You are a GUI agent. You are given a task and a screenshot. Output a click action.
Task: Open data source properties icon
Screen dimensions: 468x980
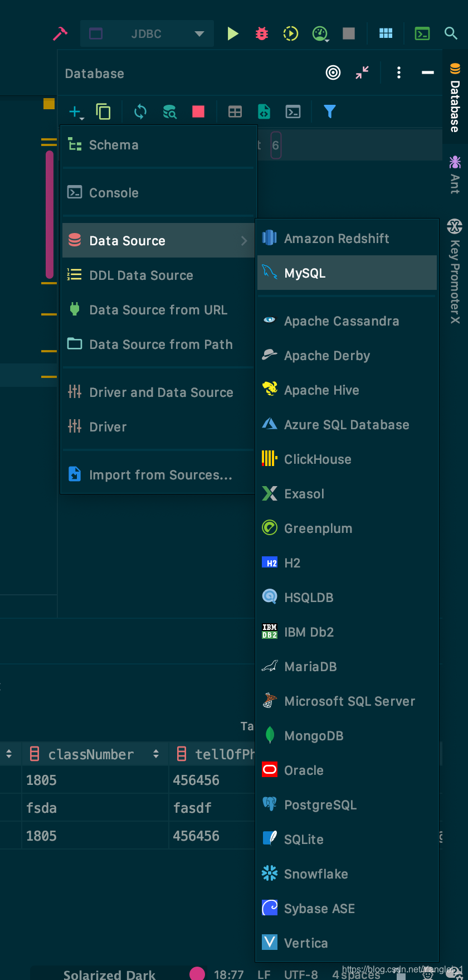pos(169,112)
